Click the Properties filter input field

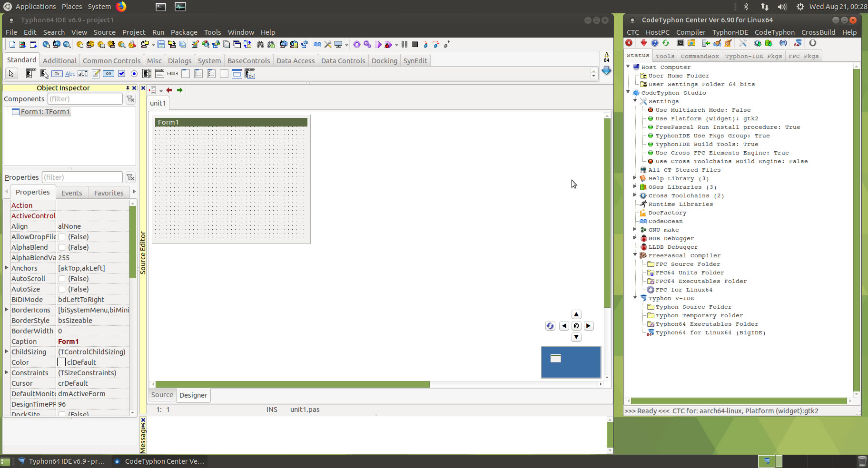click(x=82, y=177)
